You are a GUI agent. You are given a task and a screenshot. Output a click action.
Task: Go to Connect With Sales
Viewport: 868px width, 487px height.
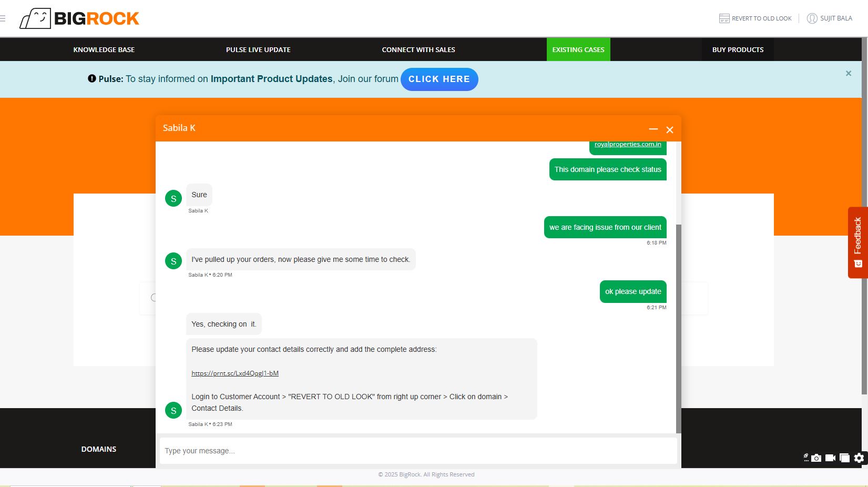(418, 50)
